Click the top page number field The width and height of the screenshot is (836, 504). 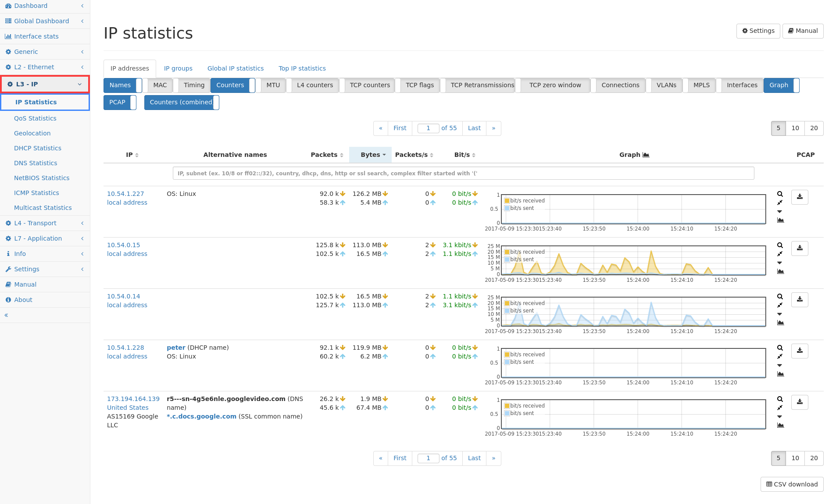(x=428, y=128)
